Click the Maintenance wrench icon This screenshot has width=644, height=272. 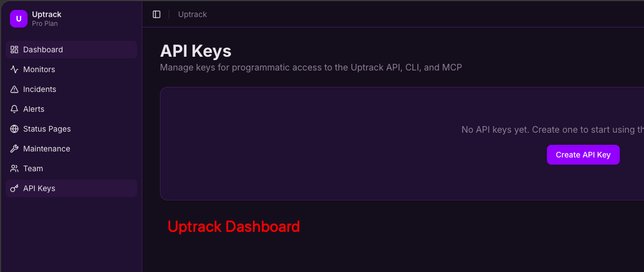click(14, 149)
